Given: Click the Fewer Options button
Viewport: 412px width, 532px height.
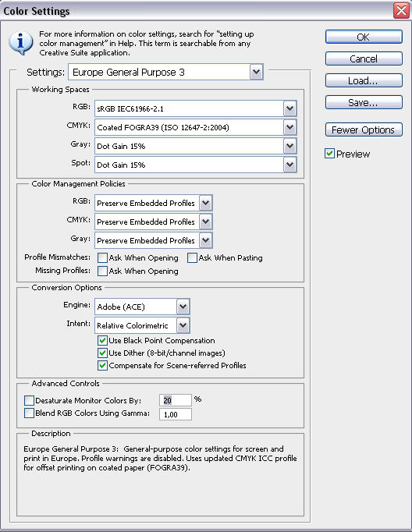Looking at the screenshot, I should click(x=364, y=129).
